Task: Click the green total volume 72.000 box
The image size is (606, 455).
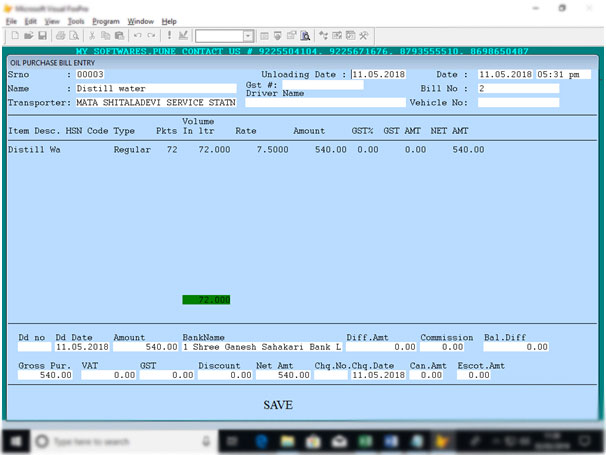Action: (206, 300)
